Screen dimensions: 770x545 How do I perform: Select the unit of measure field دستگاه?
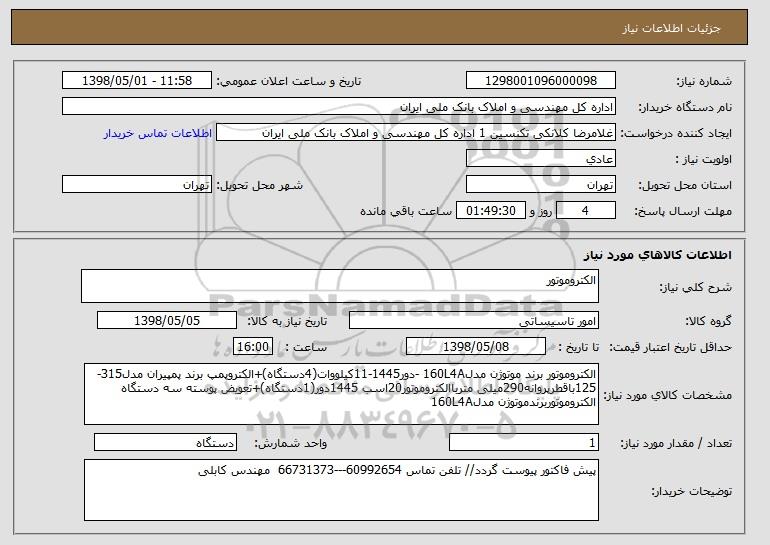tap(165, 443)
